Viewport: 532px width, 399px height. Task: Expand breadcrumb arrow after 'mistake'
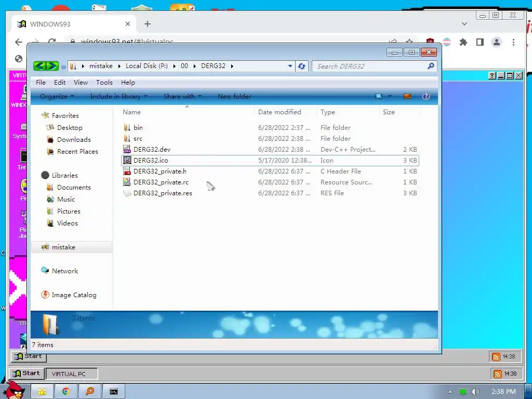(119, 66)
